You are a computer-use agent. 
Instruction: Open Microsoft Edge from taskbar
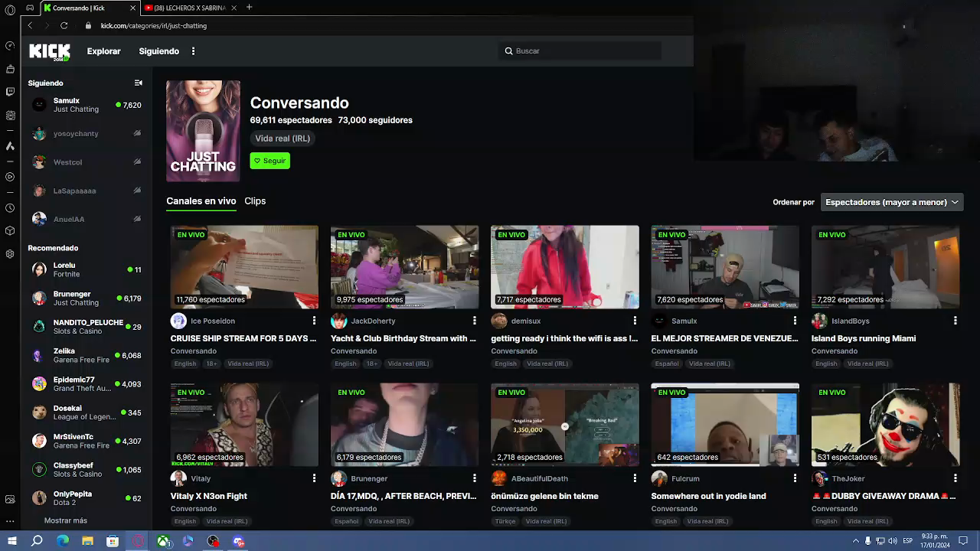(x=63, y=541)
